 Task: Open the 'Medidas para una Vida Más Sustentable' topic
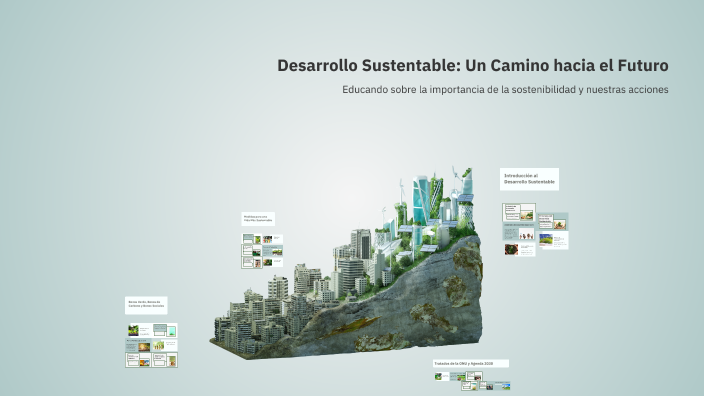(x=258, y=219)
